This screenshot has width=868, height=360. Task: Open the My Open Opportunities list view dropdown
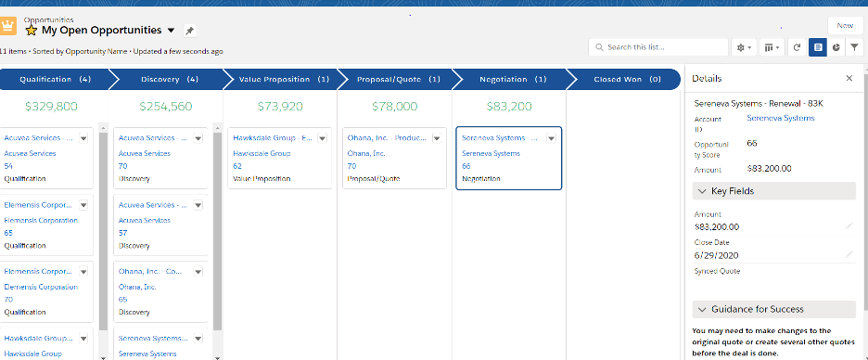click(171, 31)
